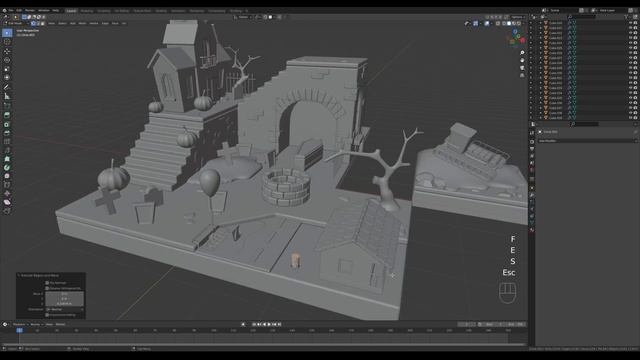Toggle show gizmos button
Screen dimensions: 640x360
click(476, 24)
